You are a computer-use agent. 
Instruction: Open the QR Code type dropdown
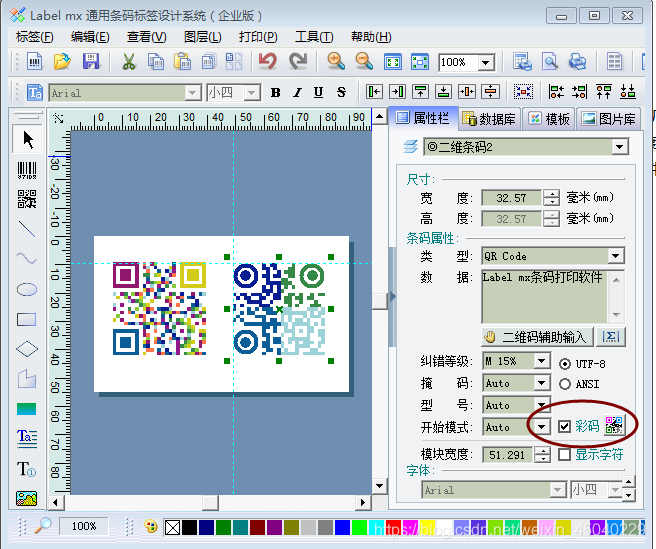[615, 256]
